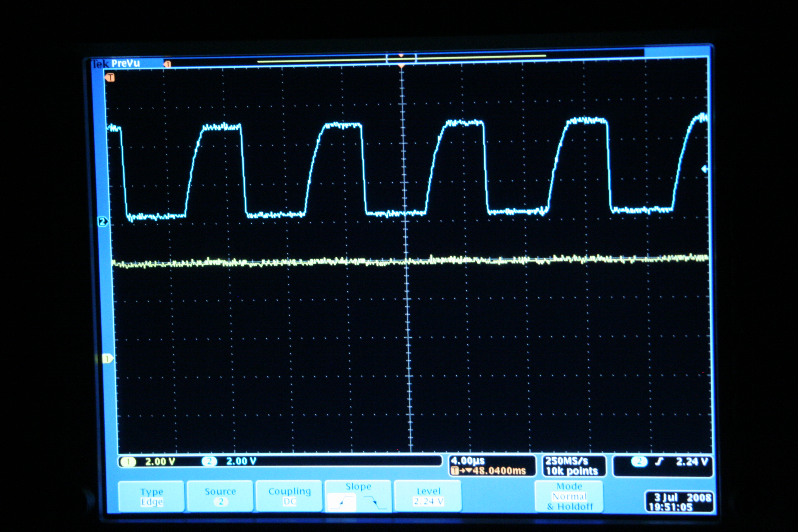Click the 2.24 V trigger readout

coord(692,462)
